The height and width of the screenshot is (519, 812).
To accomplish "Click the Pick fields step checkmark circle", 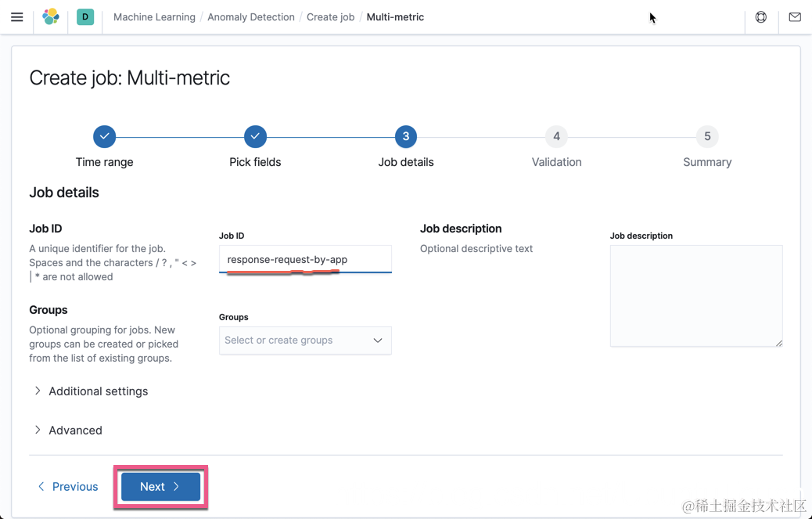I will pyautogui.click(x=255, y=137).
